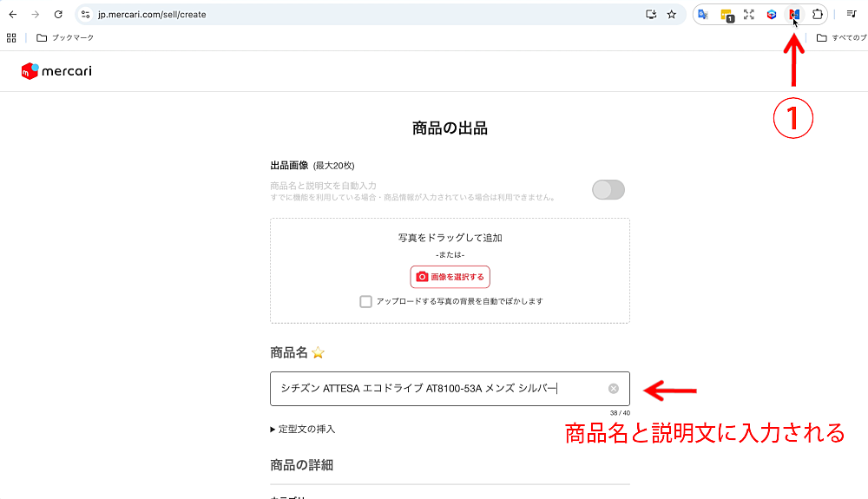Open the red-blue cube extension

click(772, 15)
